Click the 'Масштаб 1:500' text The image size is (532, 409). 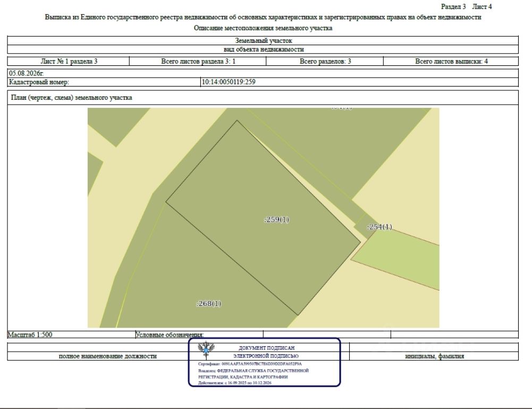click(x=30, y=335)
